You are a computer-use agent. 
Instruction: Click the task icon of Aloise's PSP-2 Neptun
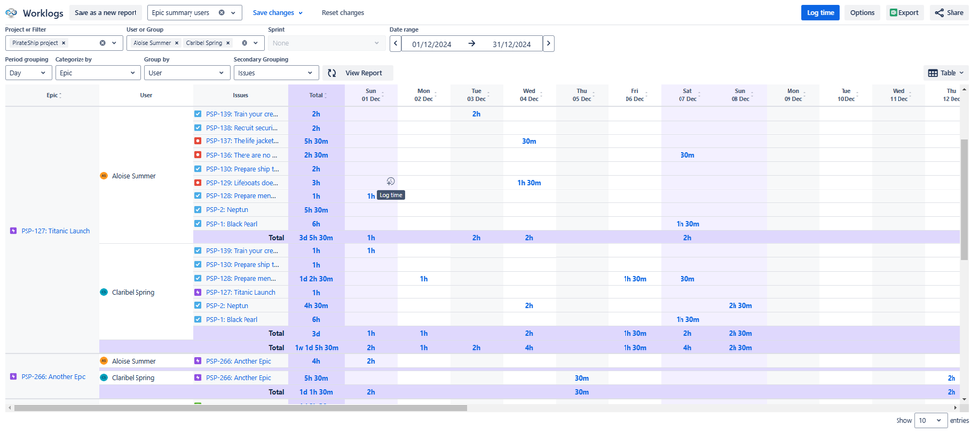tap(198, 210)
